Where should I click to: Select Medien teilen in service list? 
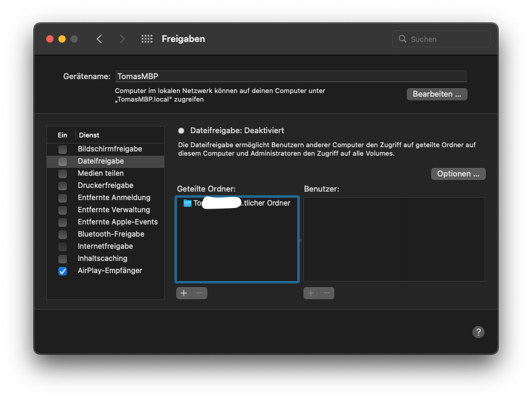(106, 173)
